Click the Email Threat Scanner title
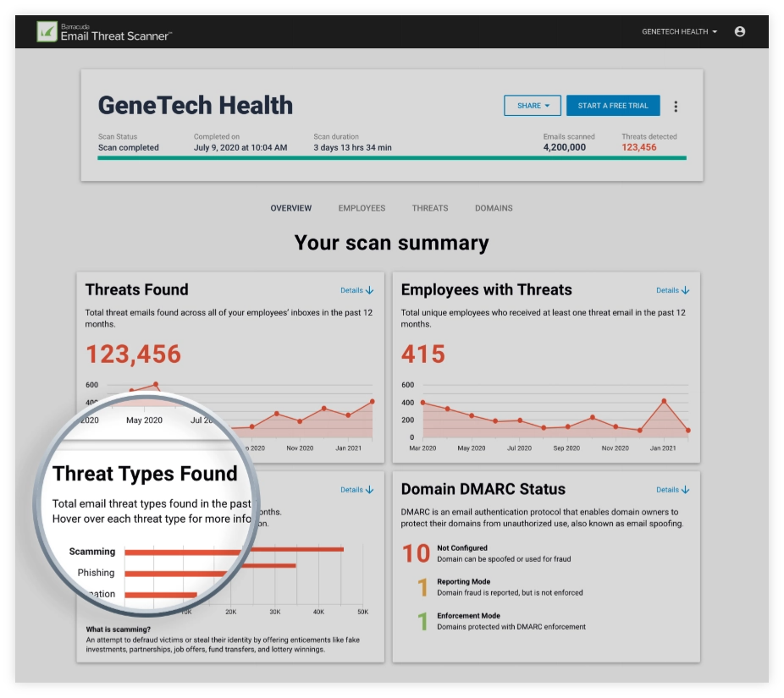 (116, 36)
